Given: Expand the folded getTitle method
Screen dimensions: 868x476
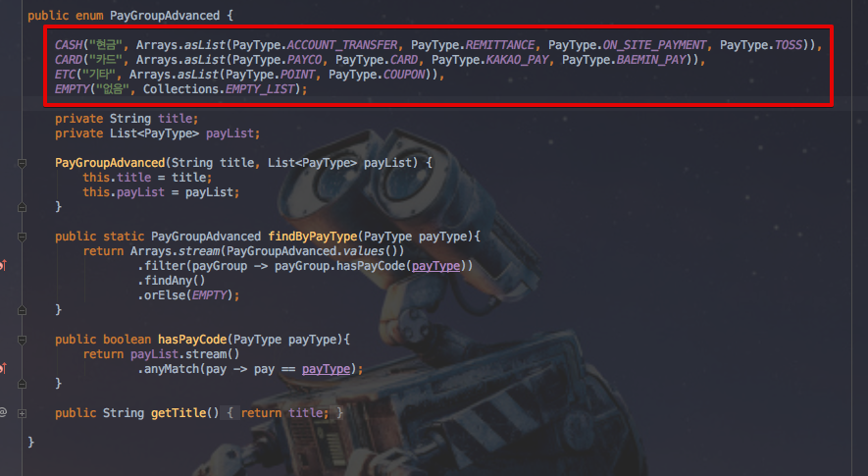Looking at the screenshot, I should pos(23,413).
